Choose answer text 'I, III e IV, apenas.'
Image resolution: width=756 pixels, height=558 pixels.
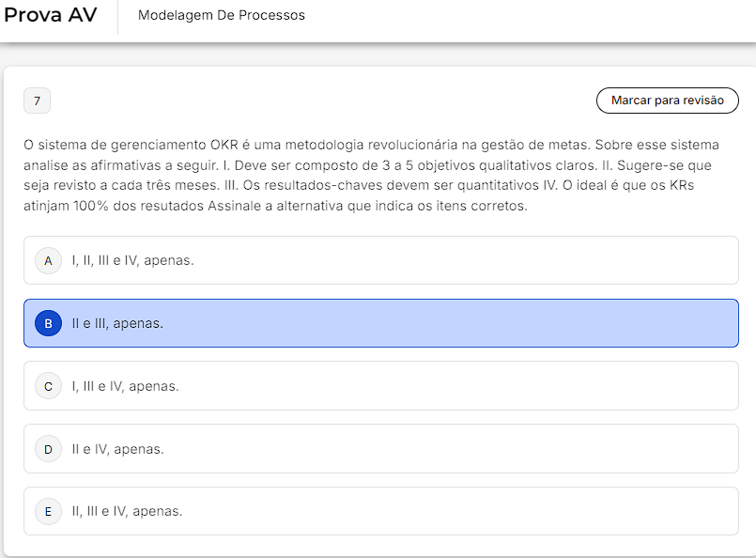click(125, 386)
